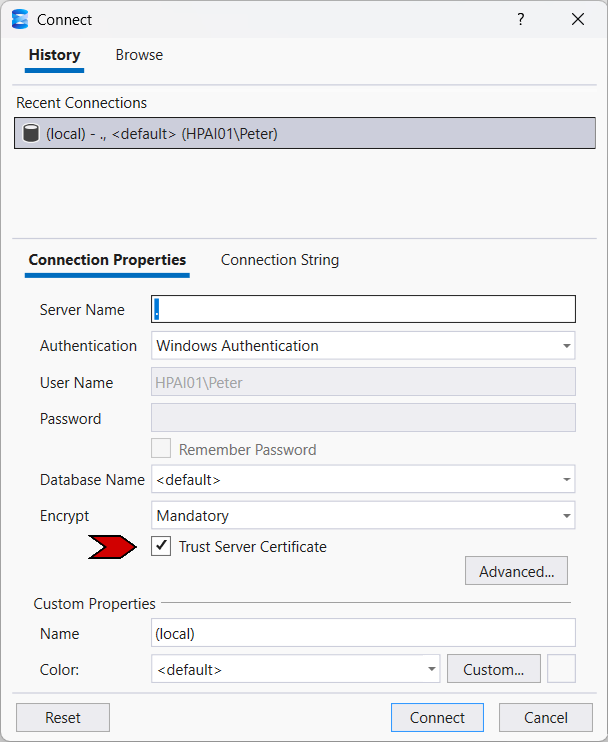Image resolution: width=608 pixels, height=742 pixels.
Task: Uncheck Trust Server Certificate checkbox
Action: (160, 546)
